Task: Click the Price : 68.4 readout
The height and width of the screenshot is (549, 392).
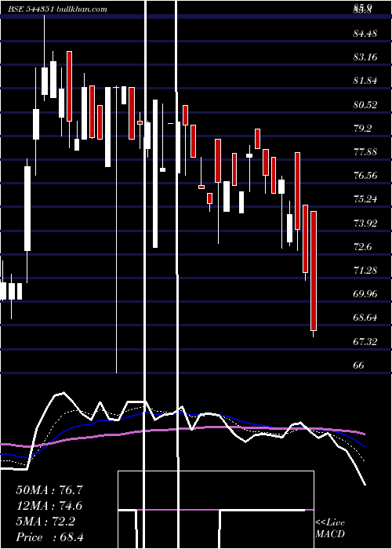Action: click(49, 537)
